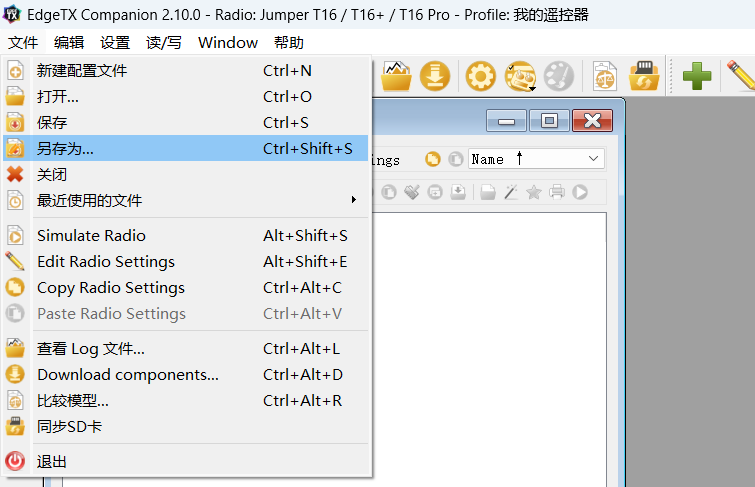Choose 同步SD卡 from the File menu
Screen dimensions: 755x487
[186, 427]
